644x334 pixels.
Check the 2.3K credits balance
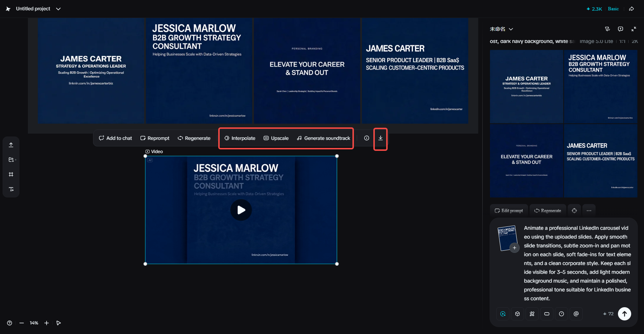pos(594,9)
